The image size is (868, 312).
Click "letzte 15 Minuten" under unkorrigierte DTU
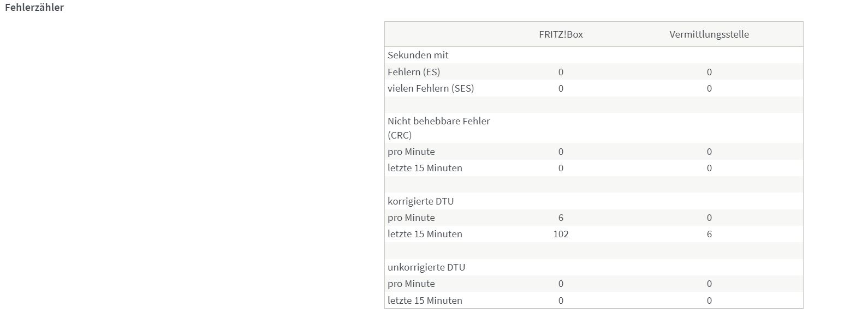[425, 301]
